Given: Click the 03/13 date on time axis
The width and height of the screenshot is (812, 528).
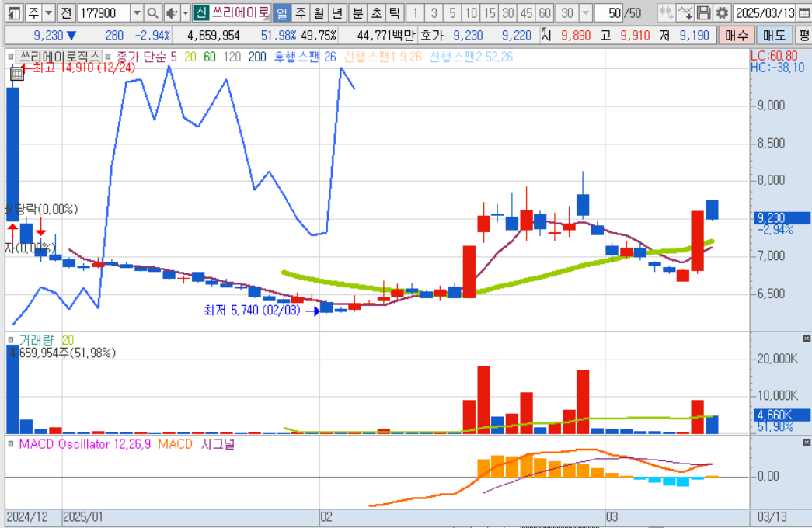Looking at the screenshot, I should pos(772,516).
